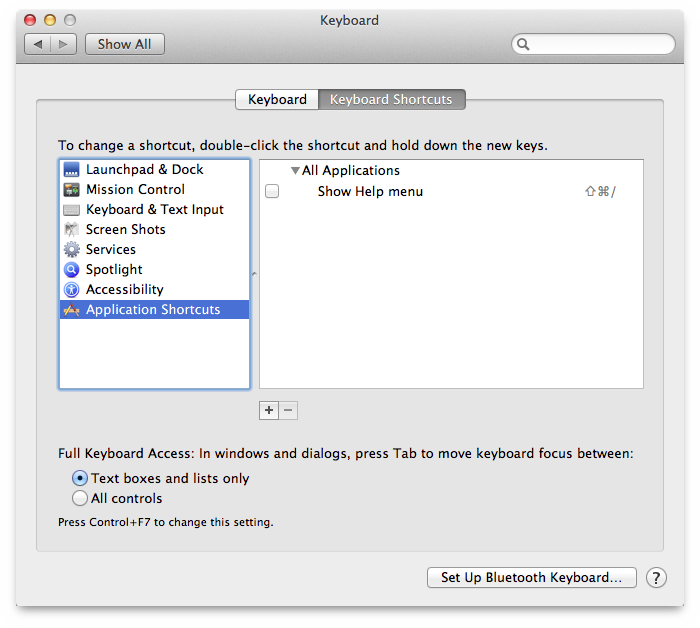This screenshot has height=628, width=700.
Task: Click the Screen Shots icon
Action: click(71, 230)
